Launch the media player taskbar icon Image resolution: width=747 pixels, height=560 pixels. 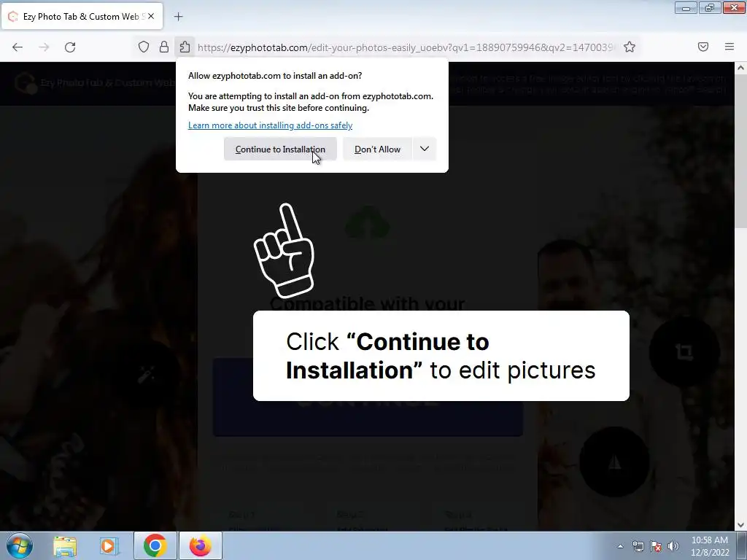[109, 546]
